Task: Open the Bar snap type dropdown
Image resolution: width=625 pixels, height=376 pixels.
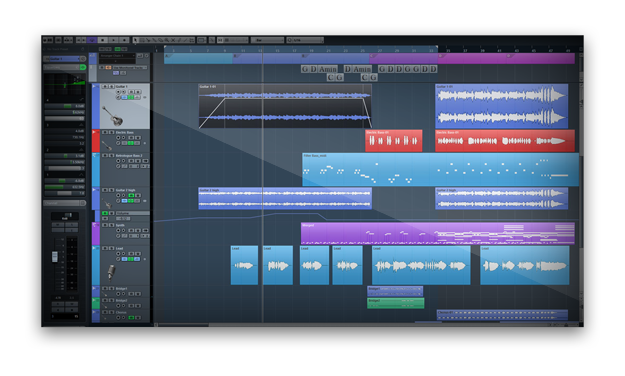Action: pyautogui.click(x=267, y=40)
